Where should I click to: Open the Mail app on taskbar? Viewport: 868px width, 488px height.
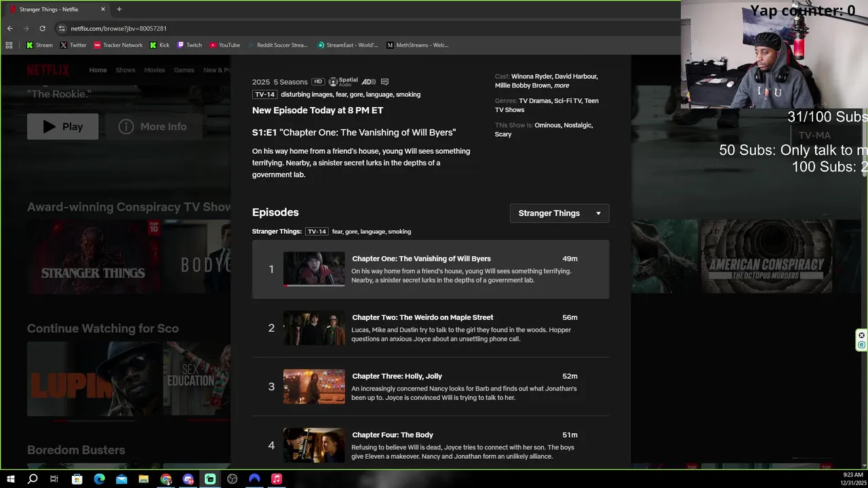point(121,479)
